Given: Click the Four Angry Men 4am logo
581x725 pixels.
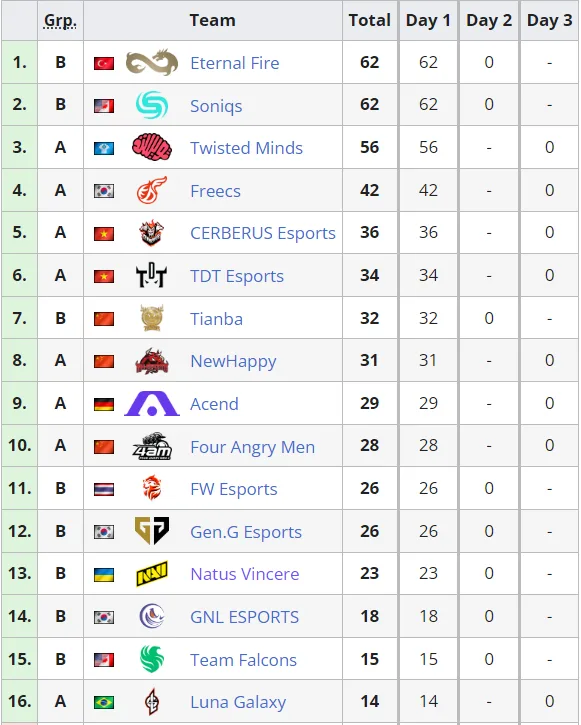Looking at the screenshot, I should coord(152,446).
